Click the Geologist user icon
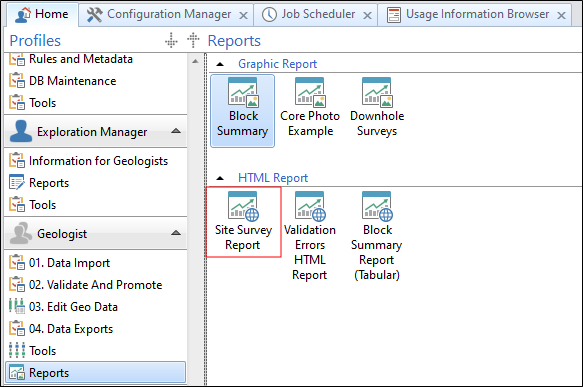 click(21, 233)
